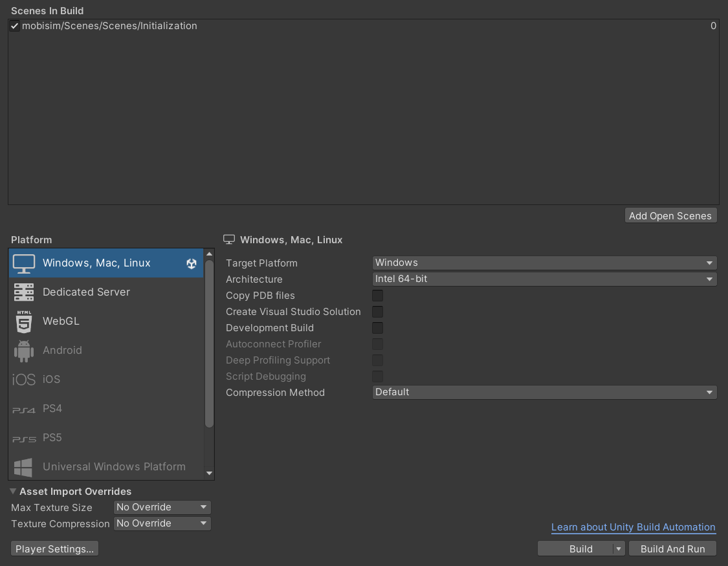Select the PS4 platform
The image size is (728, 566).
106,409
